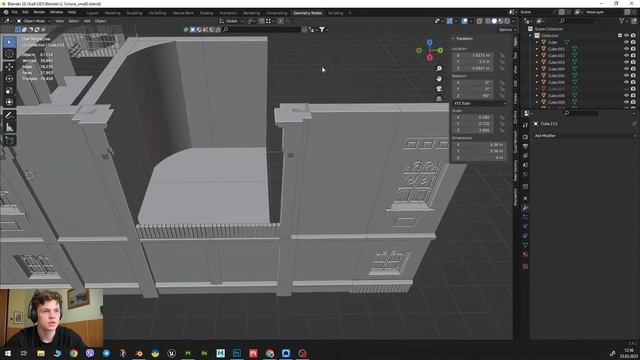The width and height of the screenshot is (640, 360).
Task: Toggle Collection visibility eye icon
Action: point(627,36)
